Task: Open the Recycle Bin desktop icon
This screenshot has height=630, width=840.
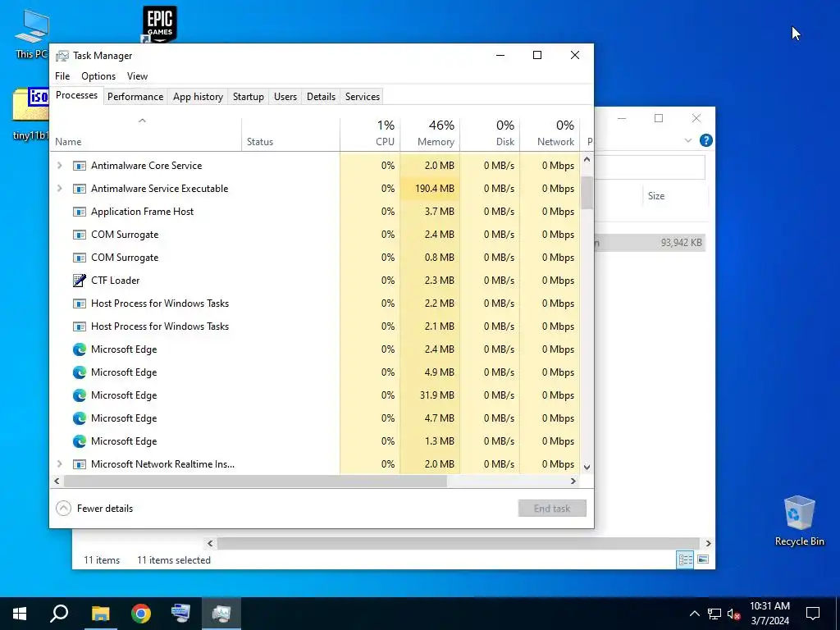Action: [799, 521]
